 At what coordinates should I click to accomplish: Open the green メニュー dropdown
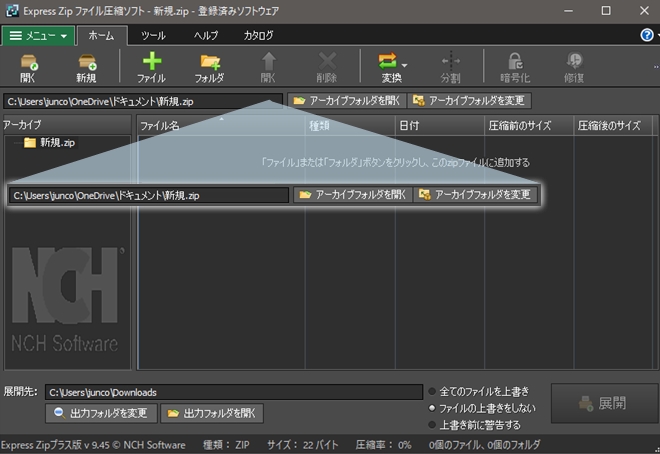(38, 36)
